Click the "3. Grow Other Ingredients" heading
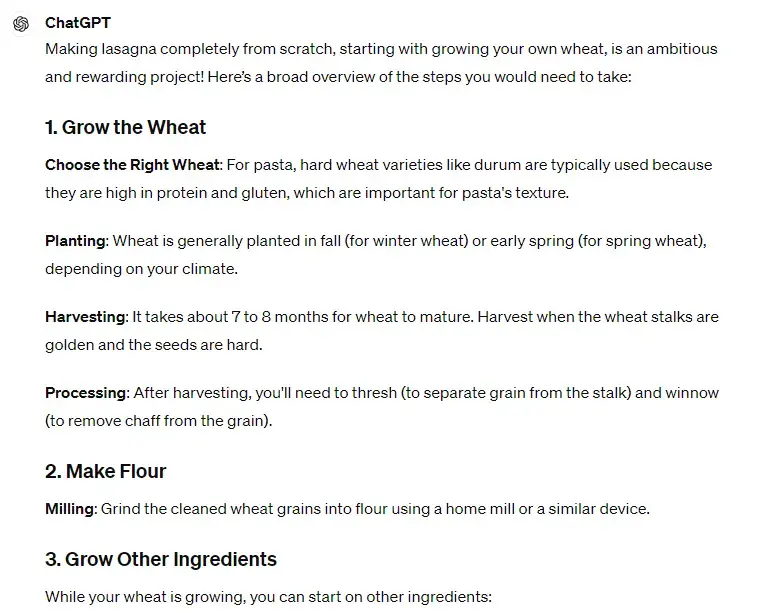Viewport: 764px width, 613px height. tap(160, 559)
